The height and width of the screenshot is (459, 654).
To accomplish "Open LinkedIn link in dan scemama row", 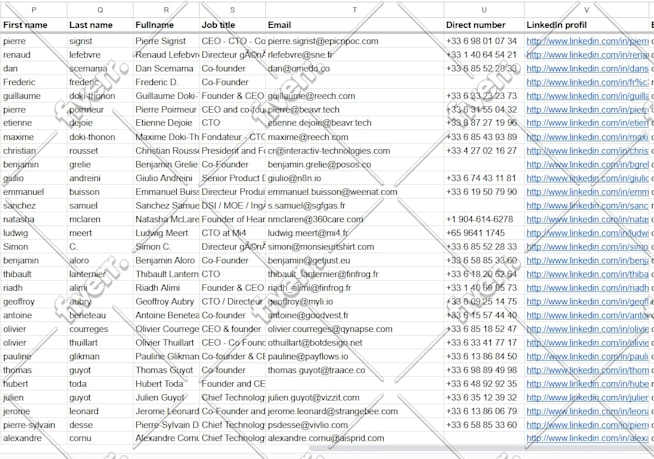I will click(587, 69).
